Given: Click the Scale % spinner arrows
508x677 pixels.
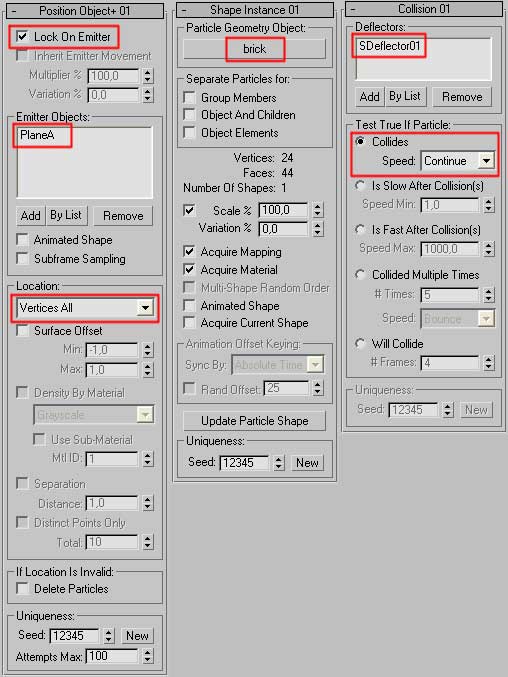Looking at the screenshot, I should pos(318,210).
